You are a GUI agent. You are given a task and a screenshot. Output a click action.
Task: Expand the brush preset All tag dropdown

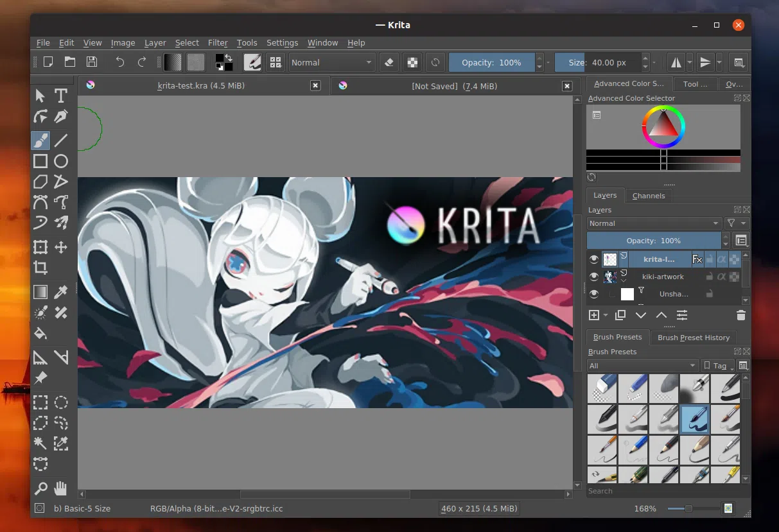click(642, 366)
